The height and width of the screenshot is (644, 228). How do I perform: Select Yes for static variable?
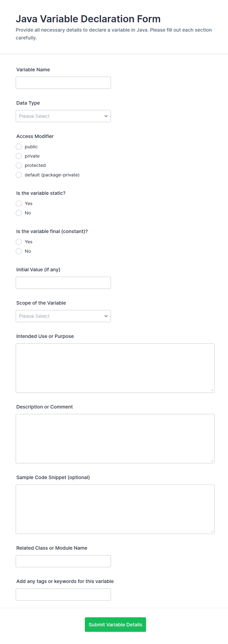click(x=19, y=203)
